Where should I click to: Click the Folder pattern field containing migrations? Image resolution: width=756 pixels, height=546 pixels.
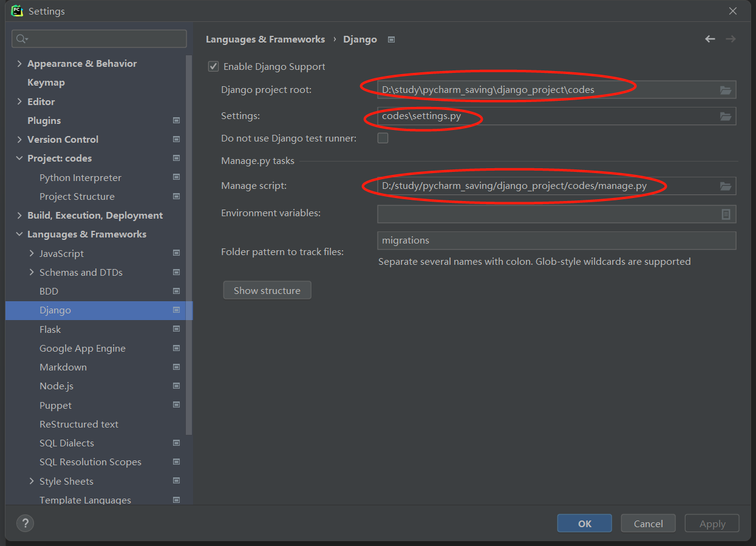pos(557,240)
